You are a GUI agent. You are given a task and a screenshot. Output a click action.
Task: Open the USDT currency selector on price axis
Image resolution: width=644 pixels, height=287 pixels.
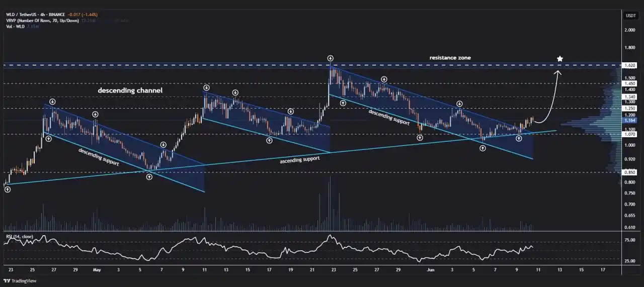[x=631, y=16]
